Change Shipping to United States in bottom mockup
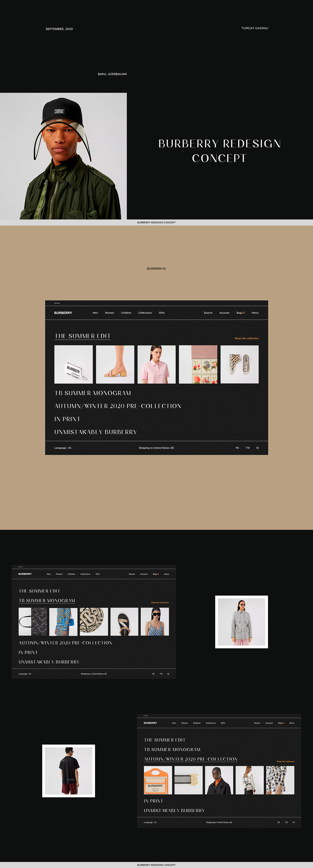 pos(219,822)
